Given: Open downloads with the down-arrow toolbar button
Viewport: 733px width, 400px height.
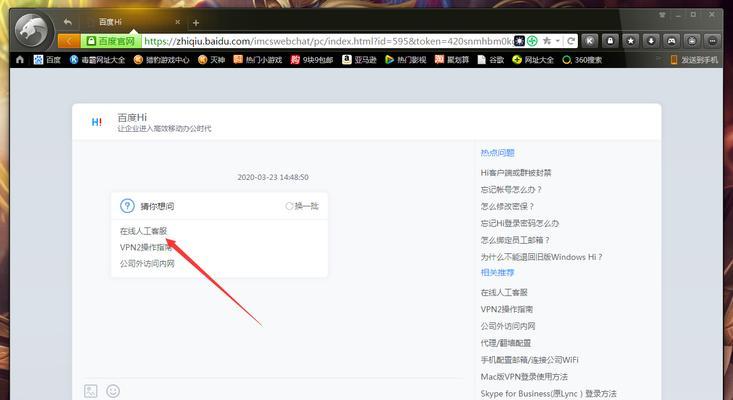Looking at the screenshot, I should (651, 41).
